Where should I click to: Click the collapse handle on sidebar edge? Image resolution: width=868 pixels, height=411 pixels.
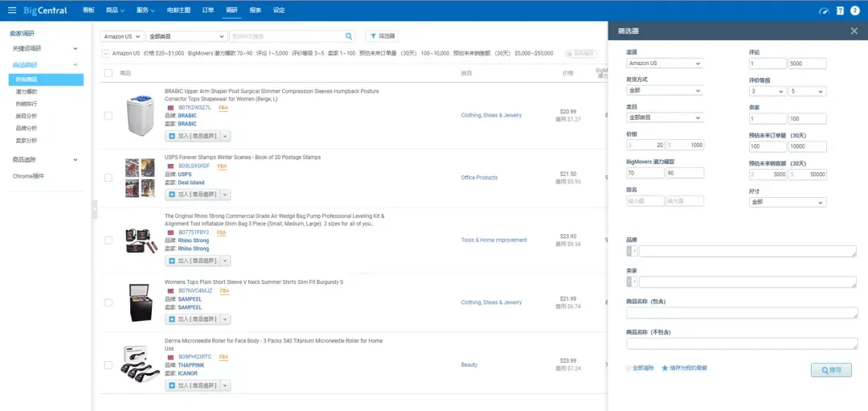95,209
